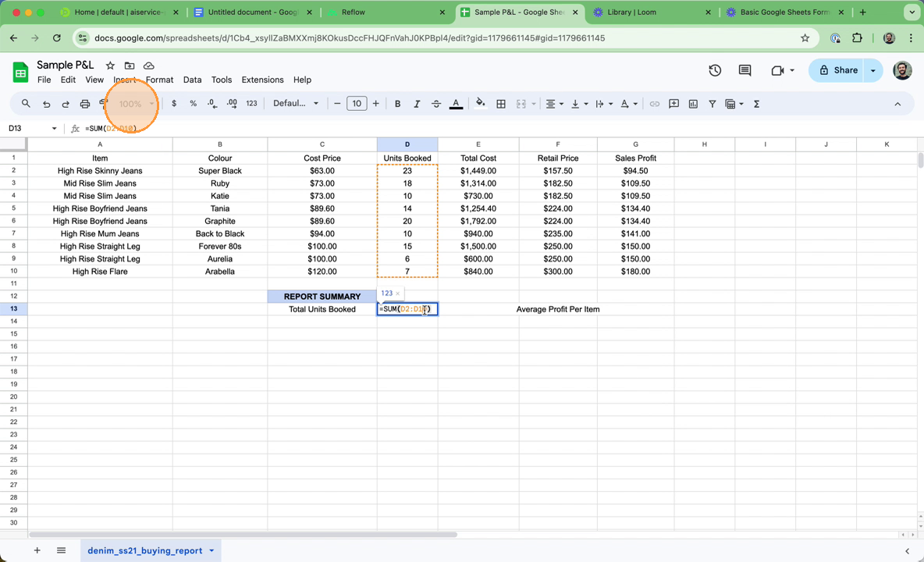924x562 pixels.
Task: Create a filter
Action: pos(713,104)
